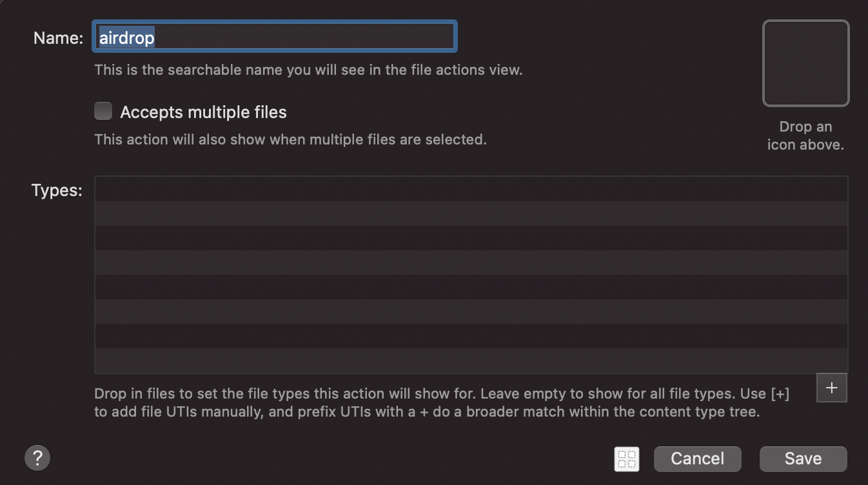Click the 'Name:' label
868x485 pixels.
pyautogui.click(x=58, y=38)
